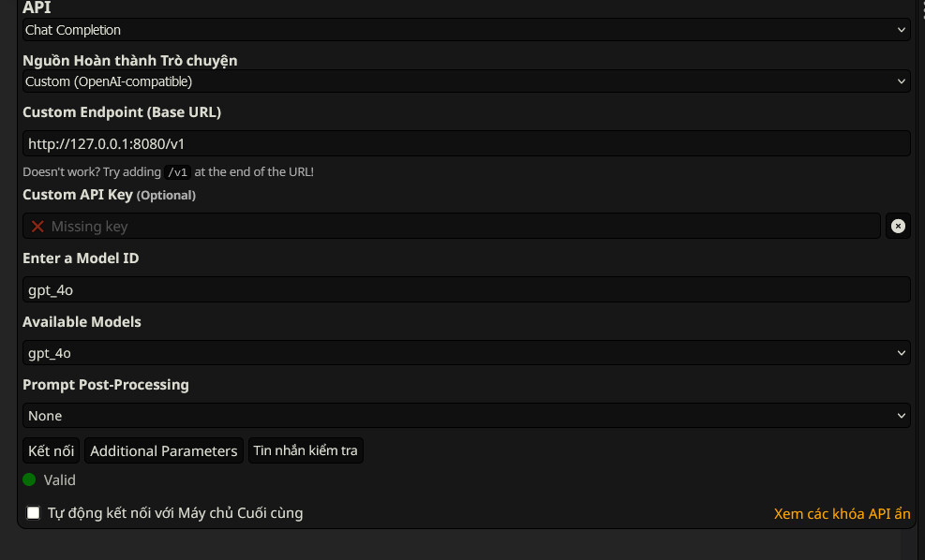Enable auto-connect to last server checkbox
This screenshot has width=925, height=560.
(34, 513)
